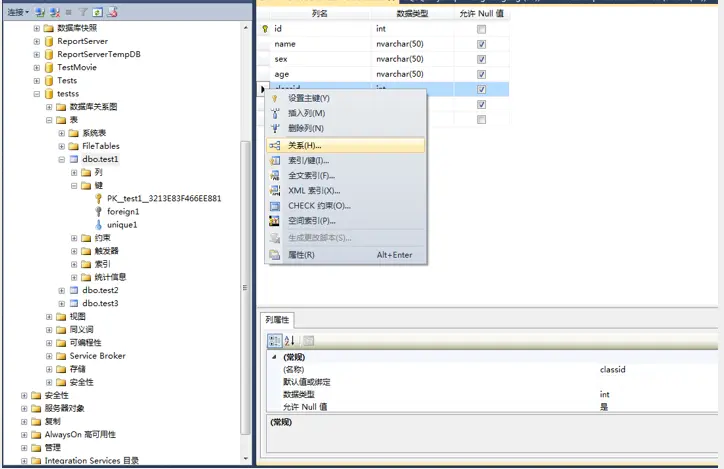Click the 索引/键 menu icon

pos(275,161)
